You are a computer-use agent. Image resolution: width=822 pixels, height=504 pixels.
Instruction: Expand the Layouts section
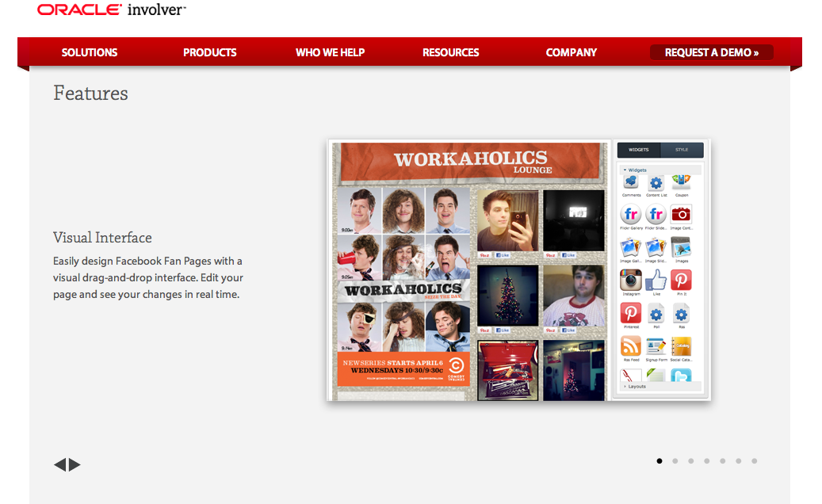pos(660,387)
